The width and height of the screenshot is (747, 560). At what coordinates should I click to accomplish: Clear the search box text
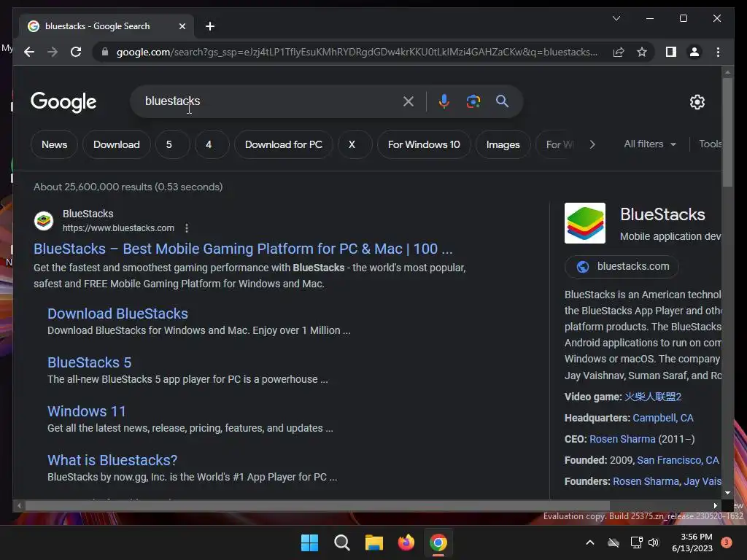pos(409,101)
